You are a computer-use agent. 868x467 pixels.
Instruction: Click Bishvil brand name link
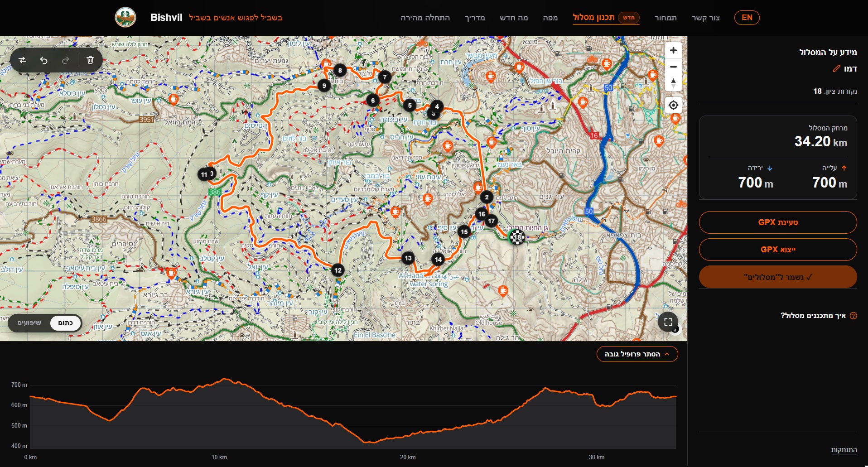(166, 18)
